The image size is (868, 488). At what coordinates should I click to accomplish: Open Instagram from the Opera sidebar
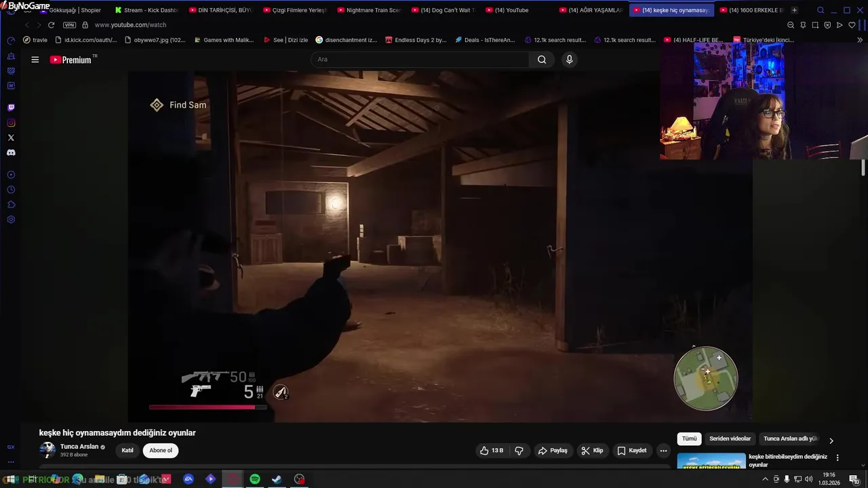pos(11,123)
